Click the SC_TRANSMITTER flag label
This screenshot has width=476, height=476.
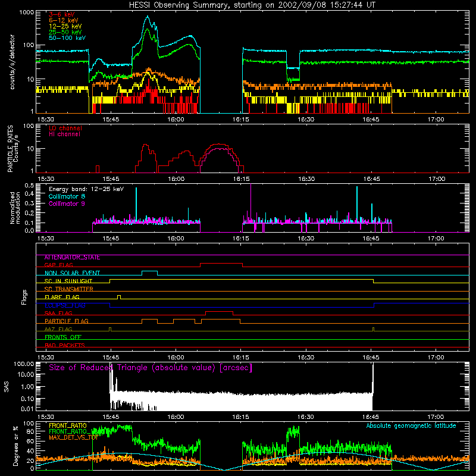coord(68,289)
